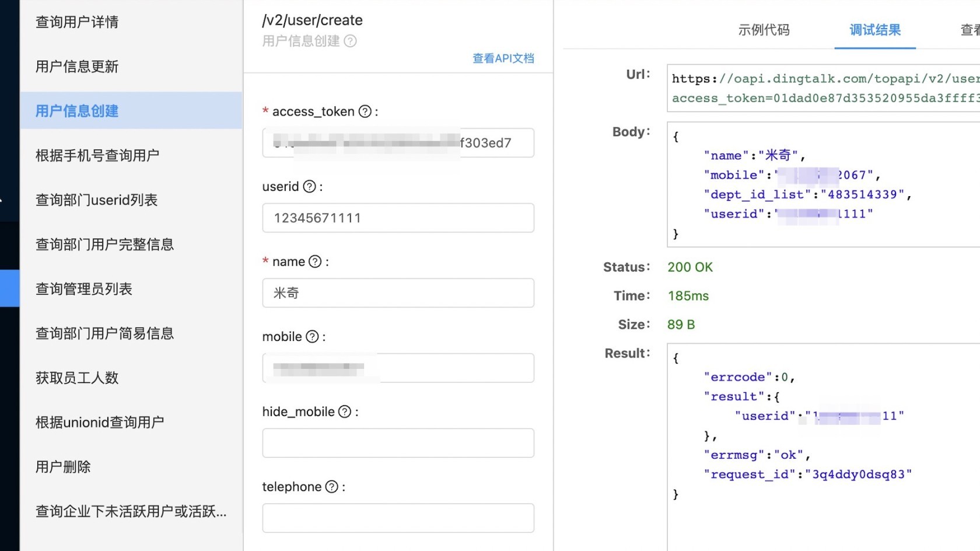Click the 89 B size value
This screenshot has width=980, height=551.
(x=681, y=325)
